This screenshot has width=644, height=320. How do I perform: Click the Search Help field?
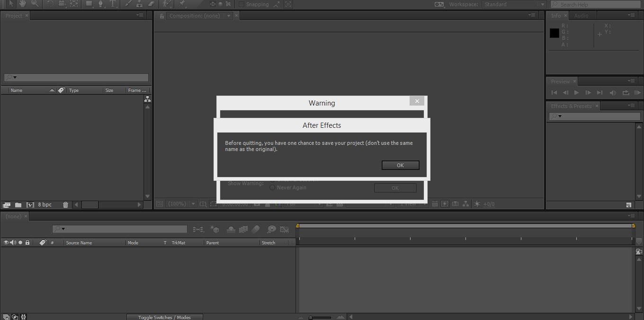click(596, 4)
